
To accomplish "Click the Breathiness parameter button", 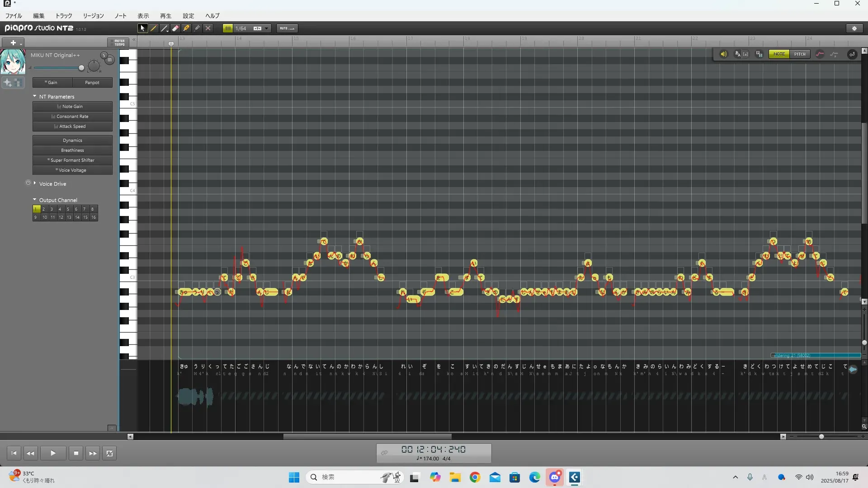I will (72, 150).
